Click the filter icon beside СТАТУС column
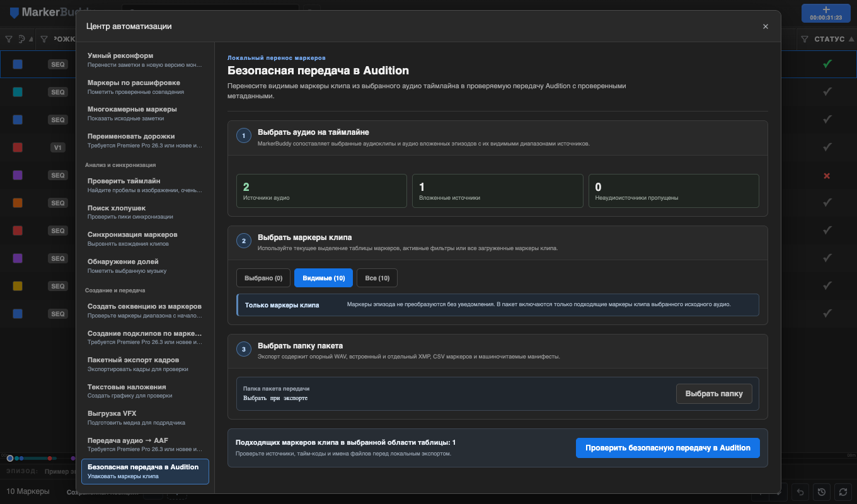Viewport: 857px width, 504px height. 805,39
